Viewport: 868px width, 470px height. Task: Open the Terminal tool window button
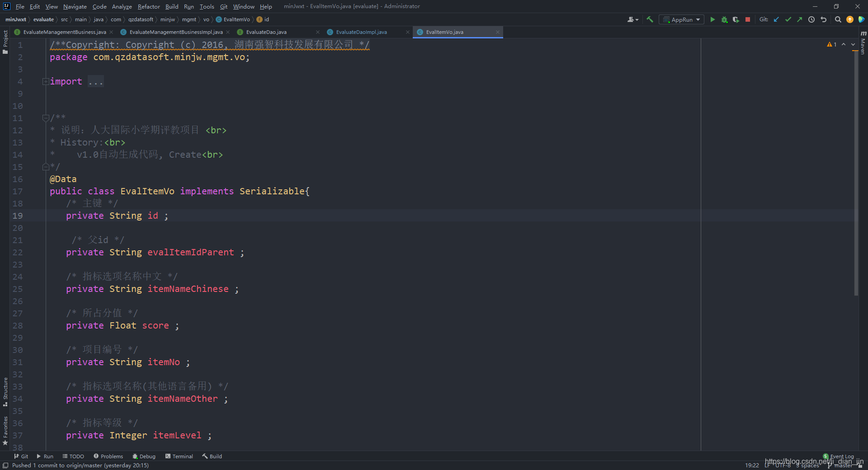pyautogui.click(x=179, y=456)
